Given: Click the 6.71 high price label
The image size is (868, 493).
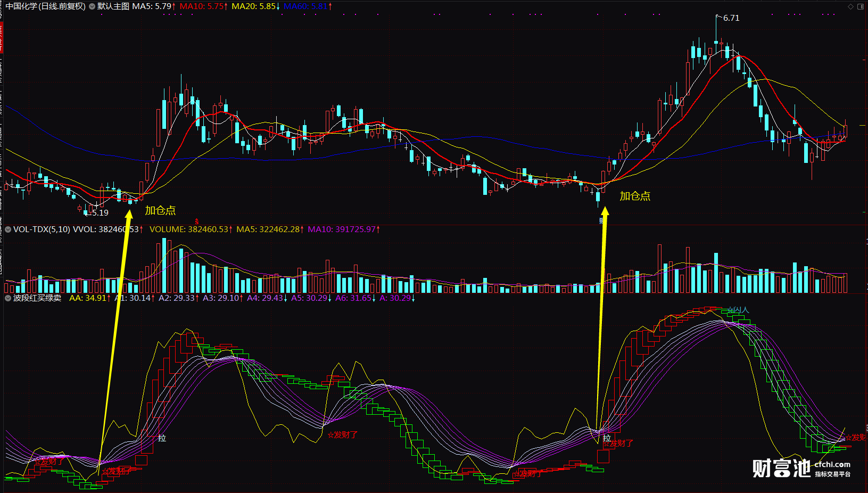Looking at the screenshot, I should [x=731, y=18].
